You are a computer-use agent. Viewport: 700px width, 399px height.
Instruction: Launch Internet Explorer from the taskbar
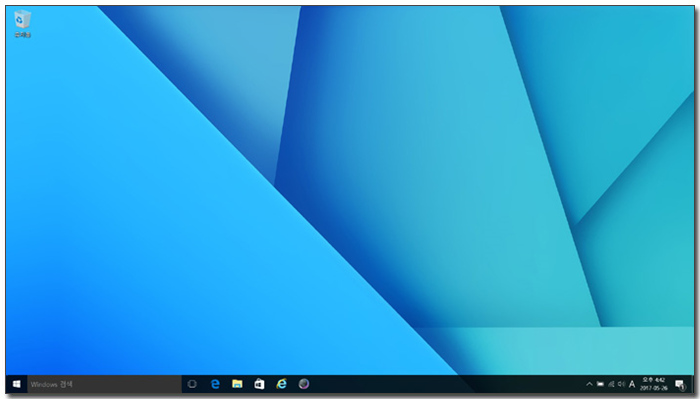281,384
